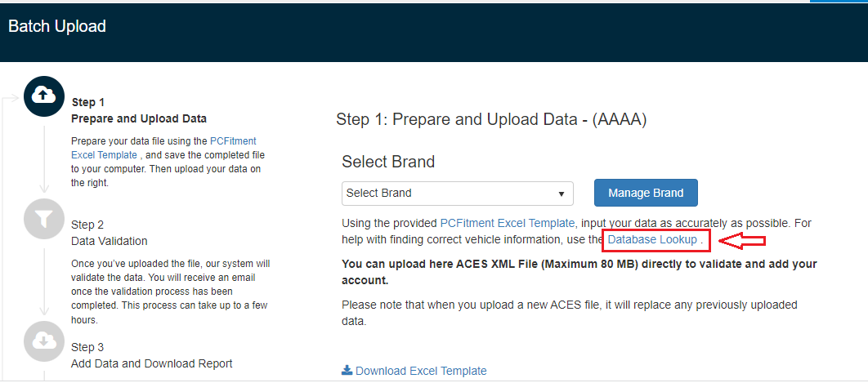Click the download icon beside Download Excel Template

coord(347,370)
